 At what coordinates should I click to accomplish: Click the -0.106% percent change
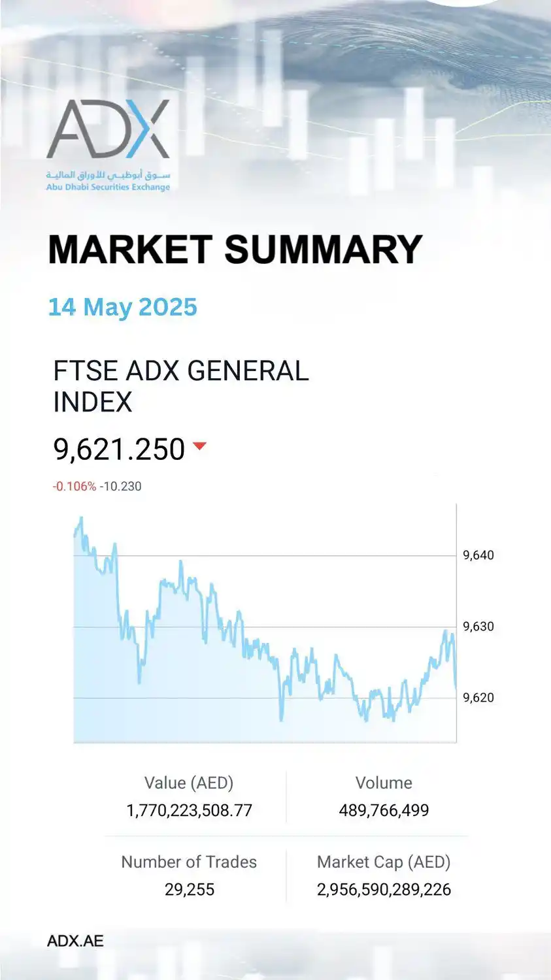[75, 486]
